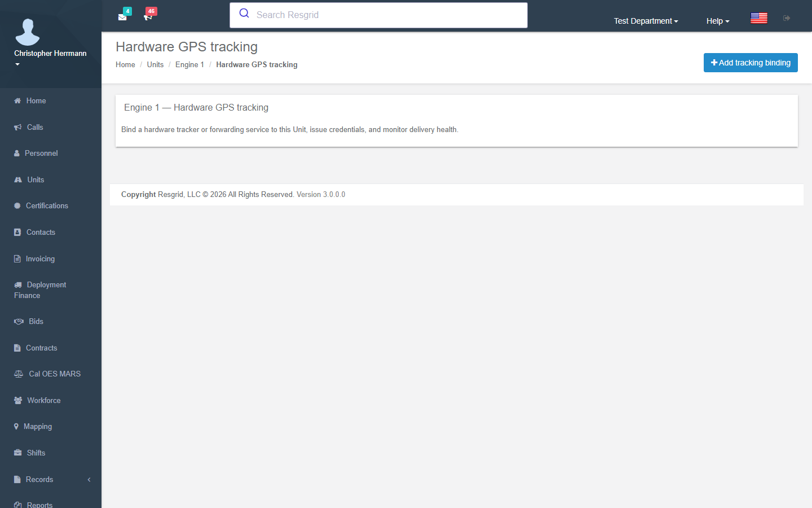The height and width of the screenshot is (508, 812).
Task: Click the Workforce group icon
Action: click(18, 400)
